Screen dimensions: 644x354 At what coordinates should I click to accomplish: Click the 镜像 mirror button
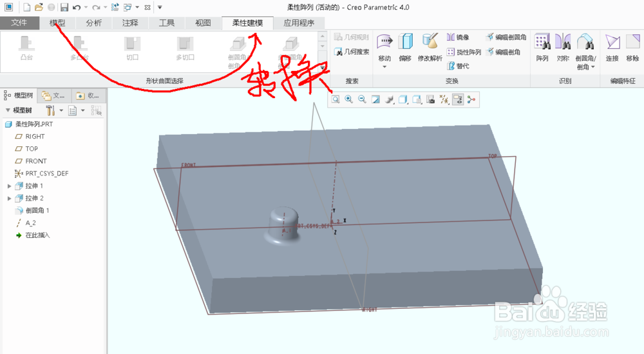[x=458, y=37]
